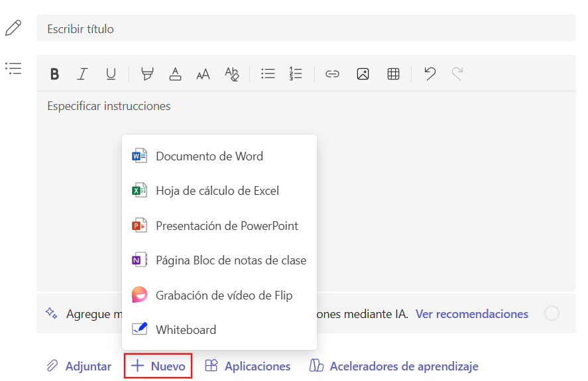
Task: Toggle italic formatting
Action: tap(82, 74)
